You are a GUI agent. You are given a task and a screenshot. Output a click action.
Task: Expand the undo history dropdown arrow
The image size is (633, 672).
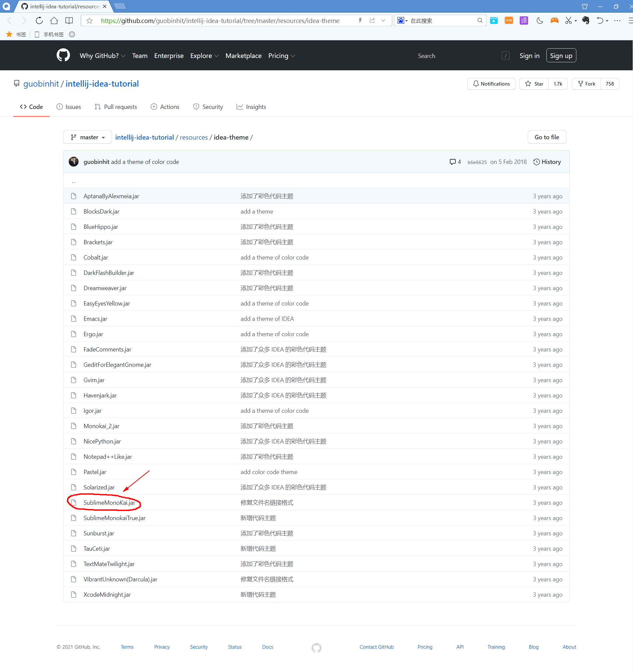pyautogui.click(x=607, y=21)
